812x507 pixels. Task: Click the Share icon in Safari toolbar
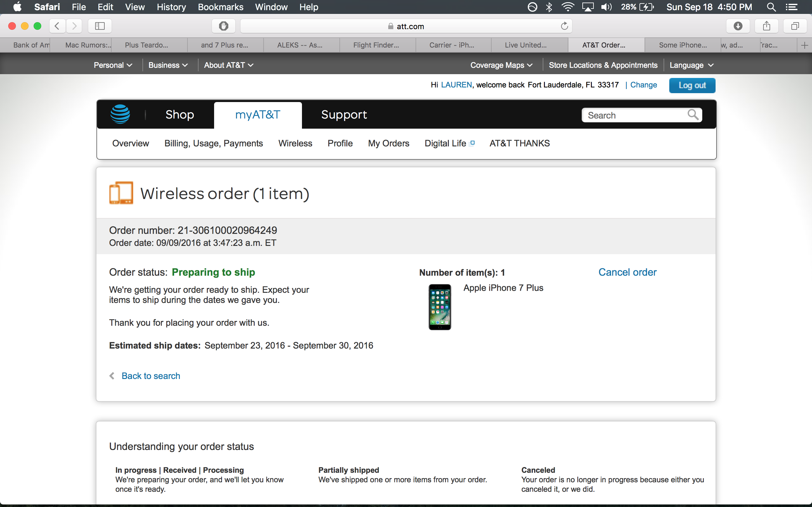766,26
